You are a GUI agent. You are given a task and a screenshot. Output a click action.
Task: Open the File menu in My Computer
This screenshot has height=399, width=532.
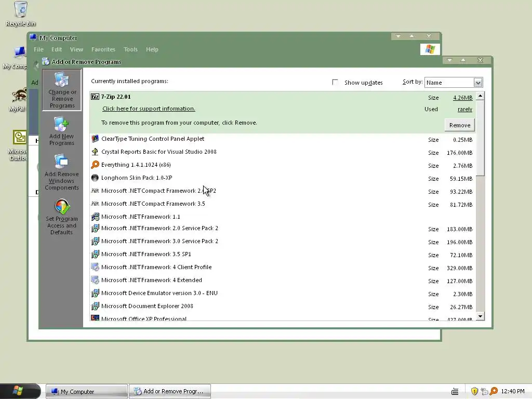click(x=38, y=49)
